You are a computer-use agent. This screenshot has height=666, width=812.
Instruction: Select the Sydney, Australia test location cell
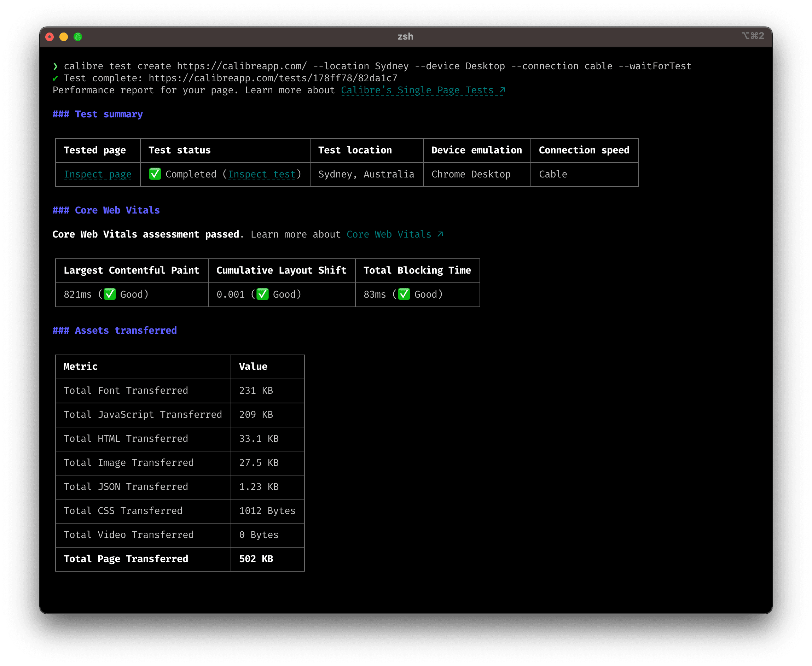366,174
